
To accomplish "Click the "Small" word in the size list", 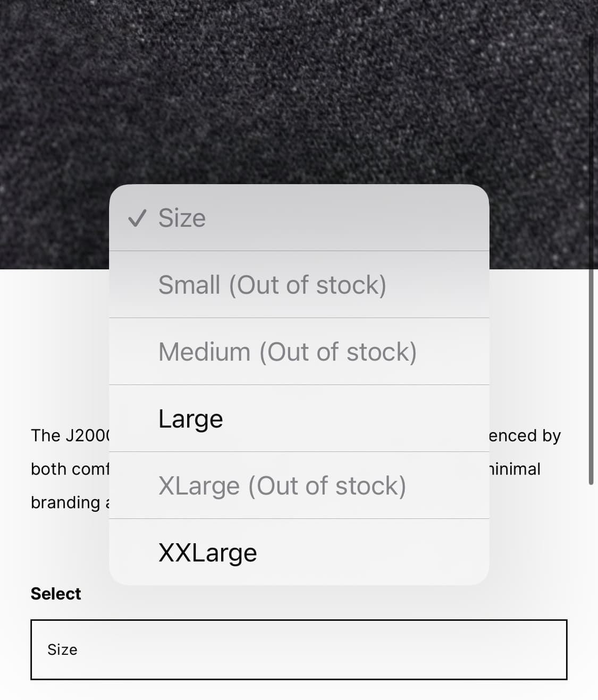I will 189,285.
